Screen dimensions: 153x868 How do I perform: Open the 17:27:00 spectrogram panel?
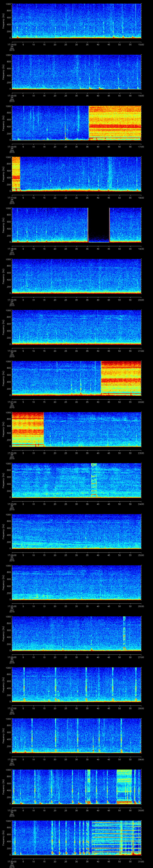[x=76, y=685]
